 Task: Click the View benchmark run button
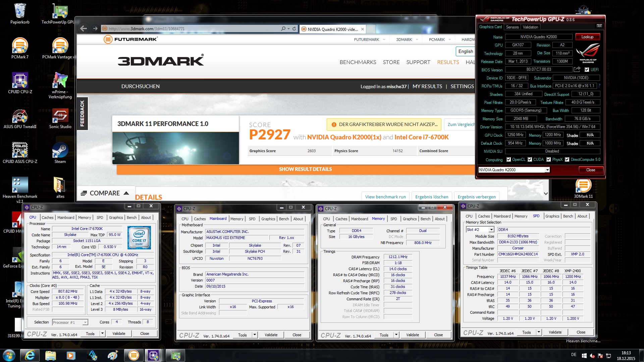click(x=385, y=197)
